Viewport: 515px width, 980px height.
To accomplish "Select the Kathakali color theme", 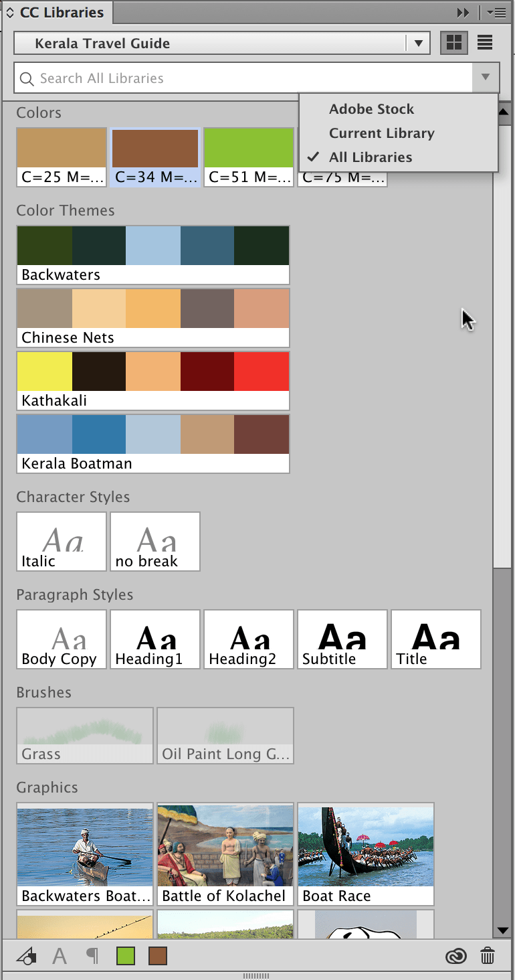I will click(152, 372).
